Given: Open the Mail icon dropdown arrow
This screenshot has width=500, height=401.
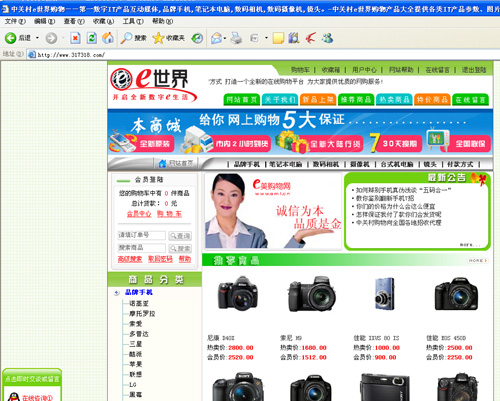Looking at the screenshot, I should click(225, 38).
